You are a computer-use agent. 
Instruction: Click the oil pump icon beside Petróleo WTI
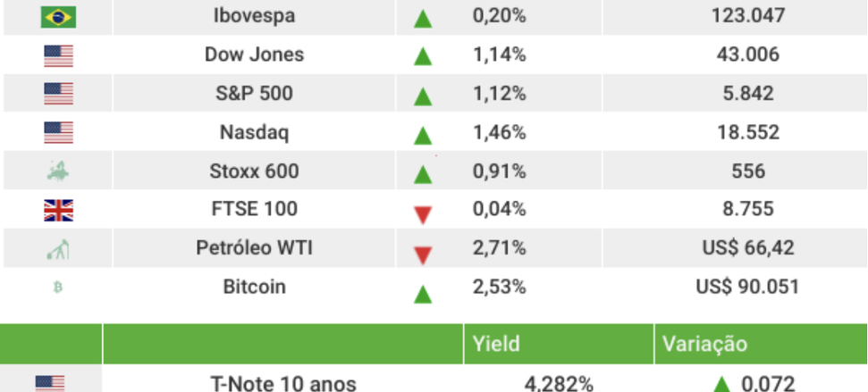coord(58,250)
